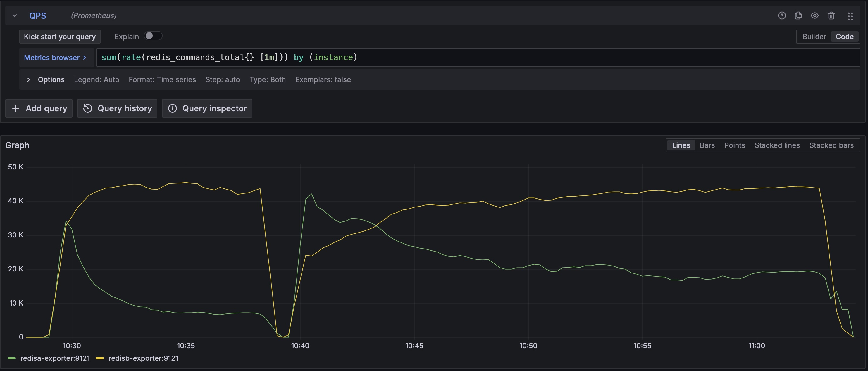Open Query history
The height and width of the screenshot is (371, 868).
[117, 108]
